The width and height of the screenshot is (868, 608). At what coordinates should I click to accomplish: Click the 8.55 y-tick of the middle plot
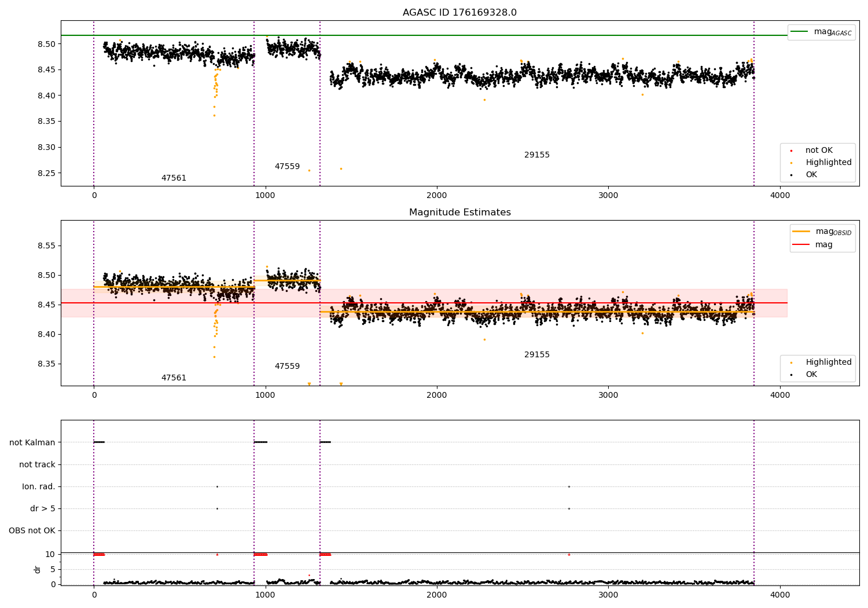point(47,246)
